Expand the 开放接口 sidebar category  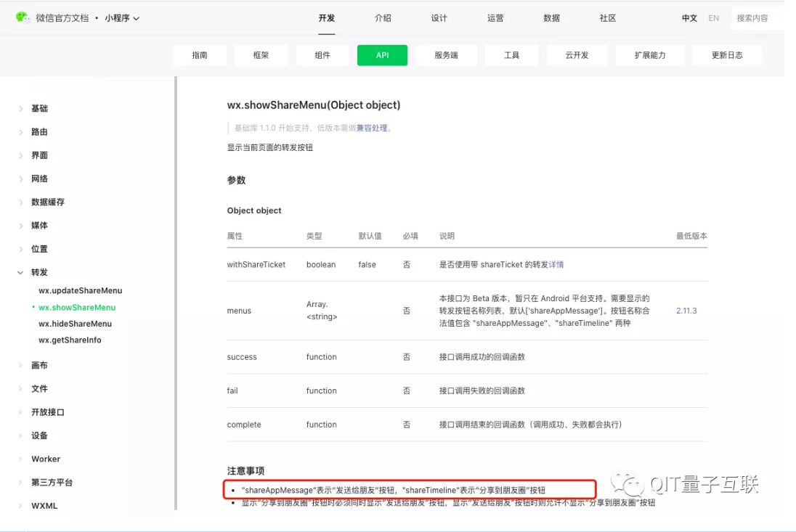point(48,412)
